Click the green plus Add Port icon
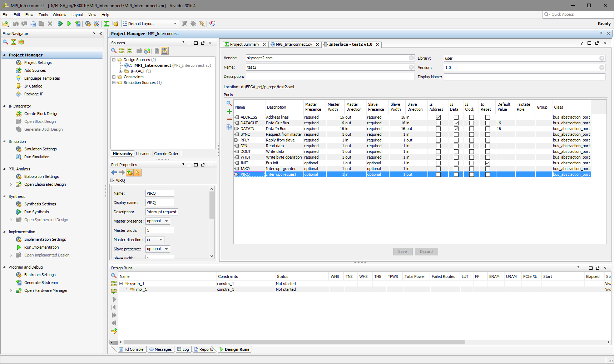The width and height of the screenshot is (614, 364). pos(229,111)
